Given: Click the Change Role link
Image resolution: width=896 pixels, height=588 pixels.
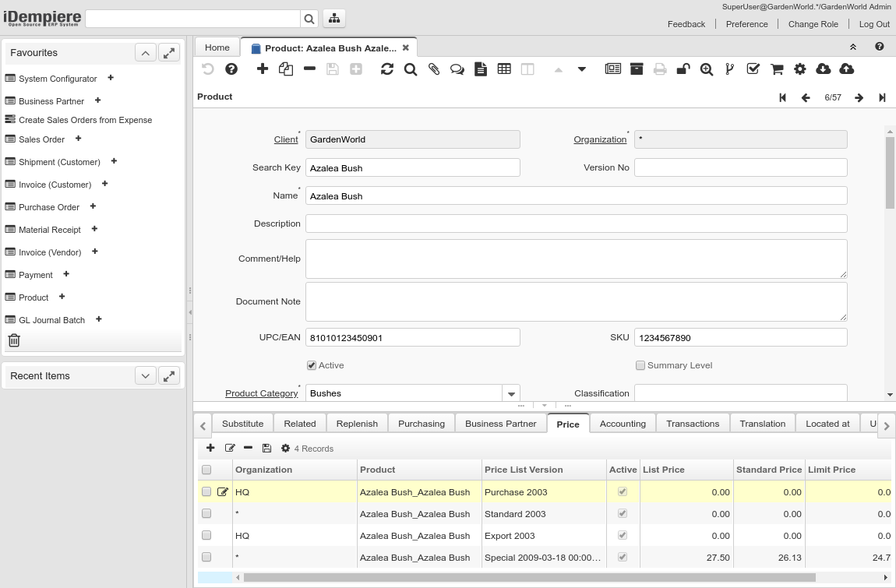Looking at the screenshot, I should (x=813, y=24).
